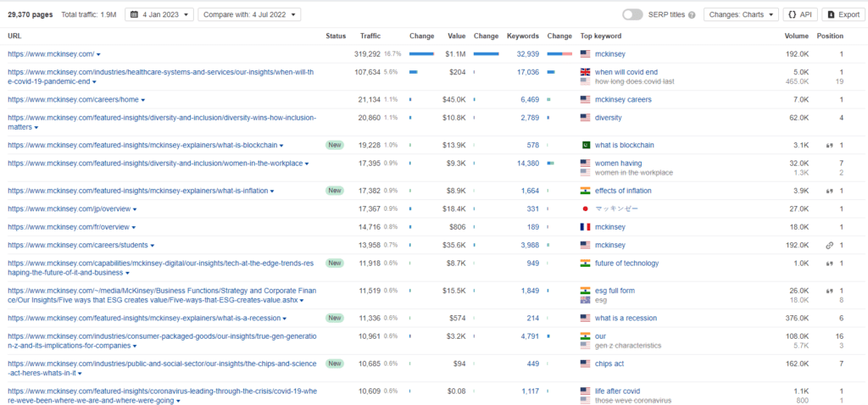868x405 pixels.
Task: Click the France flag in the fr/overview row
Action: [585, 227]
